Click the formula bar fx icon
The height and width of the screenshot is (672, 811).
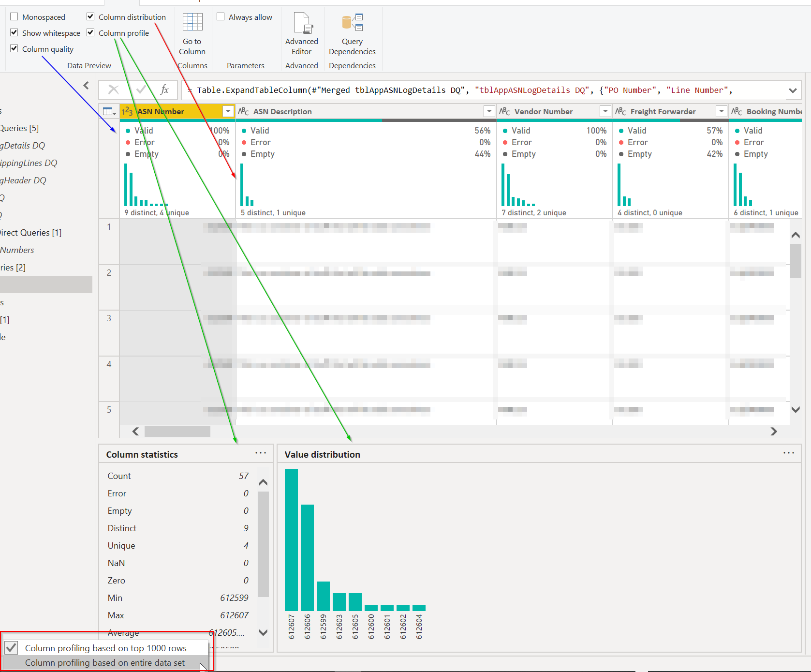tap(164, 90)
